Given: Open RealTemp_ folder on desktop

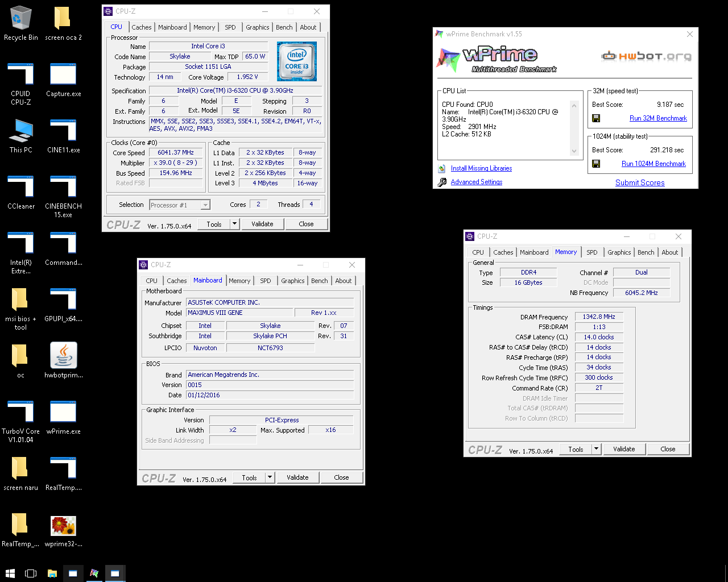Looking at the screenshot, I should pos(21,530).
